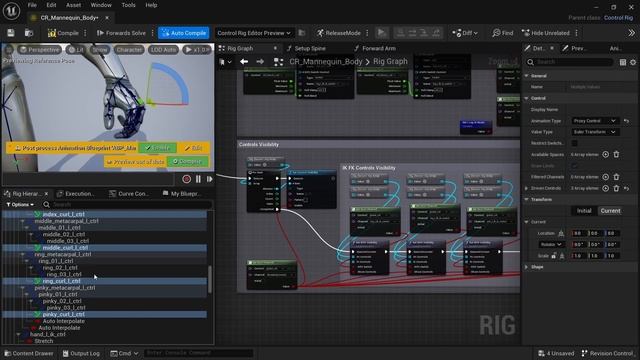Open the Window menu
The height and width of the screenshot is (360, 640).
pyautogui.click(x=101, y=5)
